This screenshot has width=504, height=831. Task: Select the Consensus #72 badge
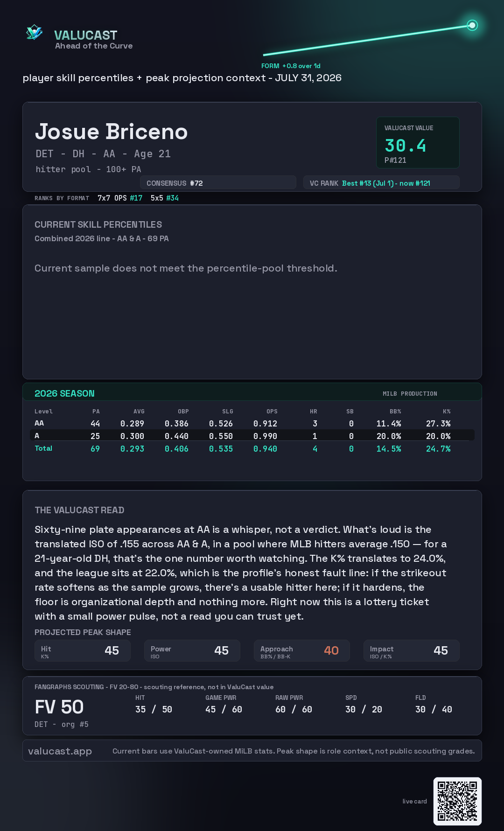point(218,183)
